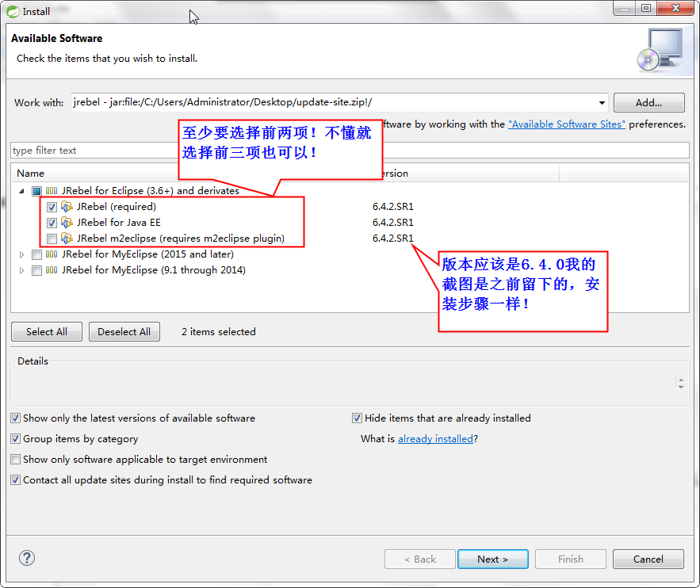The image size is (700, 588).
Task: Expand JRebel for MyEclipse (9.1 through 2014) node
Action: click(21, 270)
